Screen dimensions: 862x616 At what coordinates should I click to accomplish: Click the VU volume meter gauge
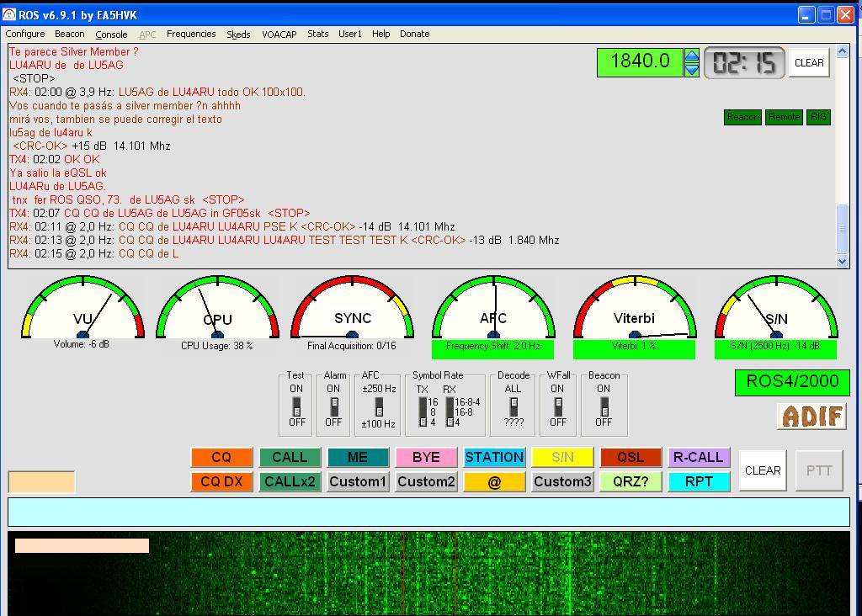point(82,308)
